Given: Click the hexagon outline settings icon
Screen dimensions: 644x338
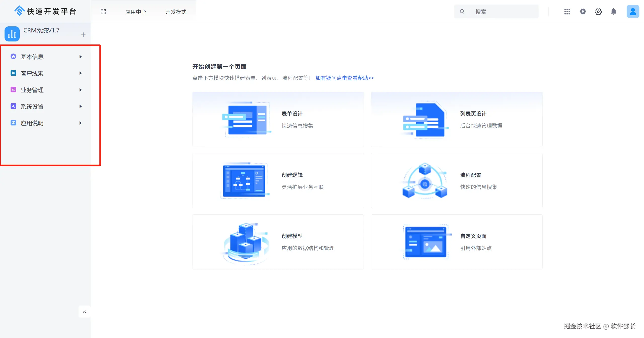Looking at the screenshot, I should click(x=598, y=12).
